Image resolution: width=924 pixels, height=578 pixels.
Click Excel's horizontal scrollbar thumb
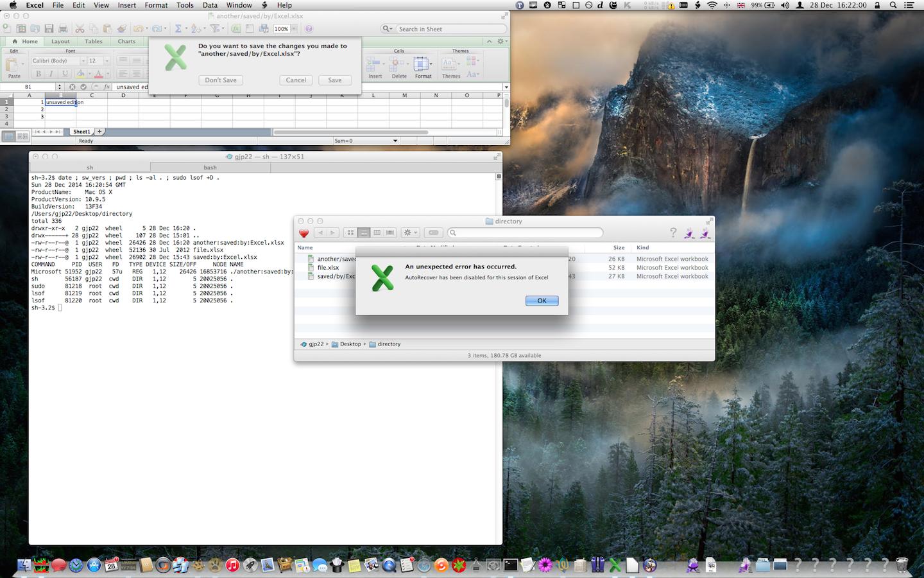[350, 132]
